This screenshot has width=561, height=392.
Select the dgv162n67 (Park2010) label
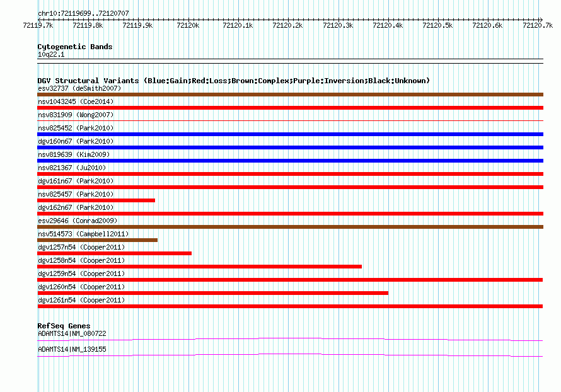pyautogui.click(x=76, y=207)
